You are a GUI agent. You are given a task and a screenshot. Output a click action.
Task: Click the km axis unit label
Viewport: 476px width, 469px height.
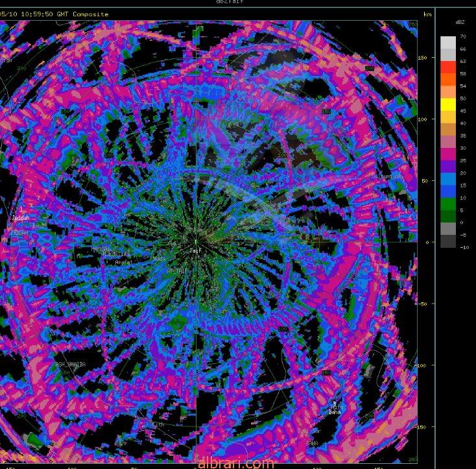pos(427,14)
